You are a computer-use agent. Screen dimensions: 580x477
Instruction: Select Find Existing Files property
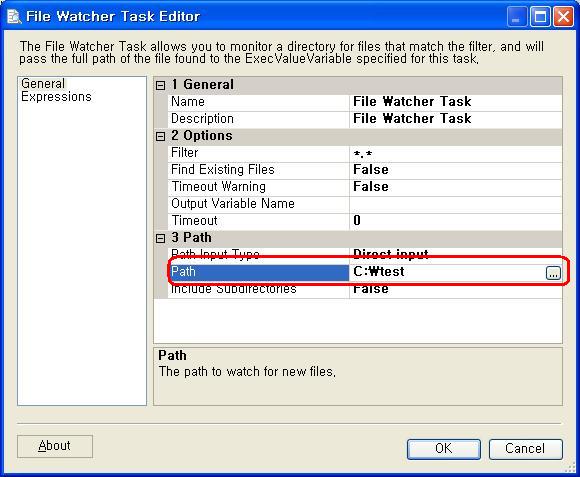click(259, 170)
